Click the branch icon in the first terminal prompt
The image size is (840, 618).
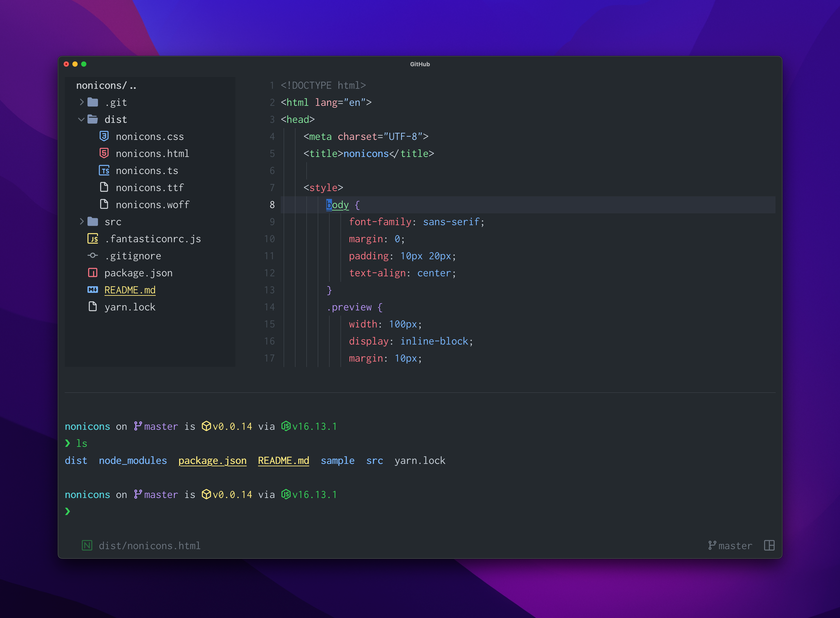click(138, 426)
